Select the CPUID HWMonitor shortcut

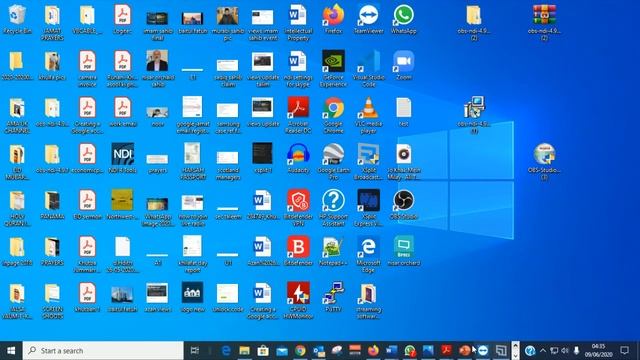click(x=298, y=300)
